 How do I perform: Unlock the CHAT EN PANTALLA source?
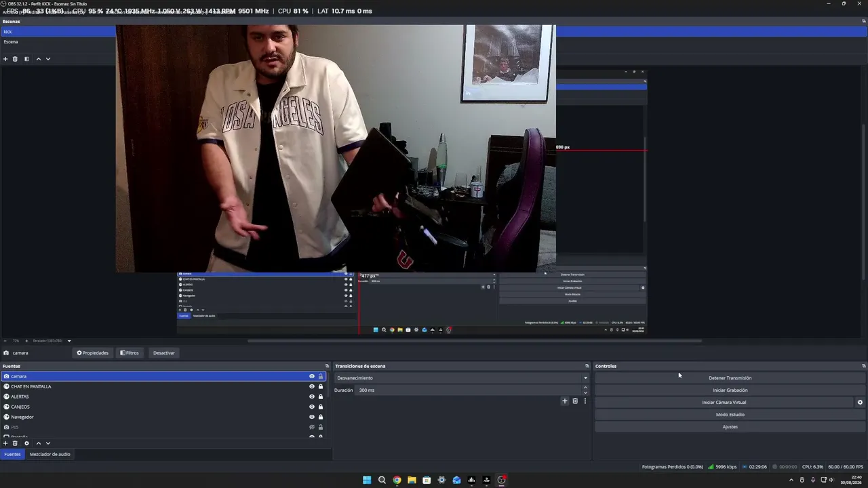(x=321, y=386)
